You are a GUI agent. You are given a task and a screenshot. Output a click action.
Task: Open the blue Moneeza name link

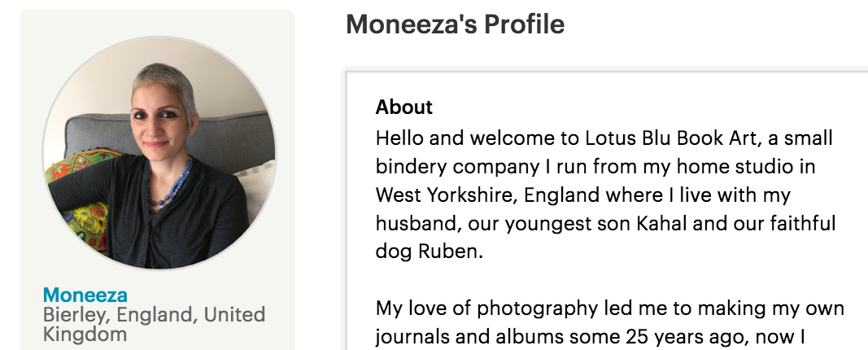[x=85, y=295]
